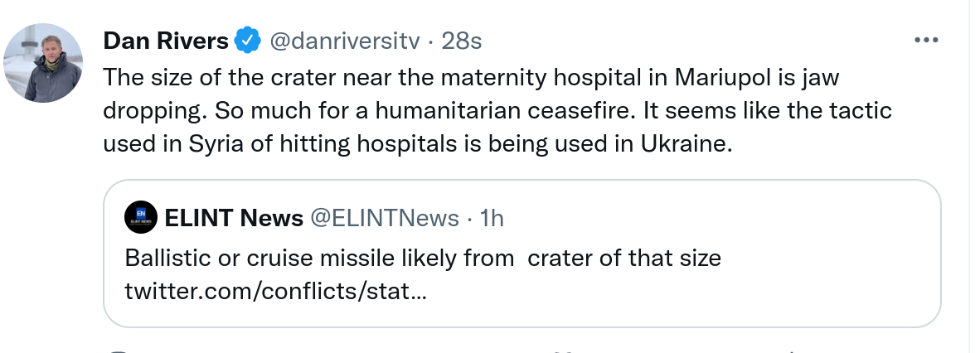Click the ELINT News account name

pyautogui.click(x=234, y=218)
